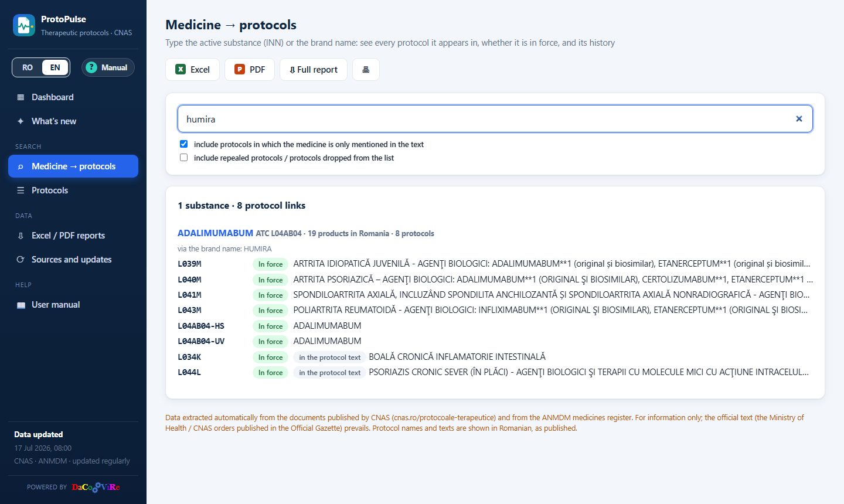Open Sources and updates page
Screen dimensions: 844x504
coord(73,260)
